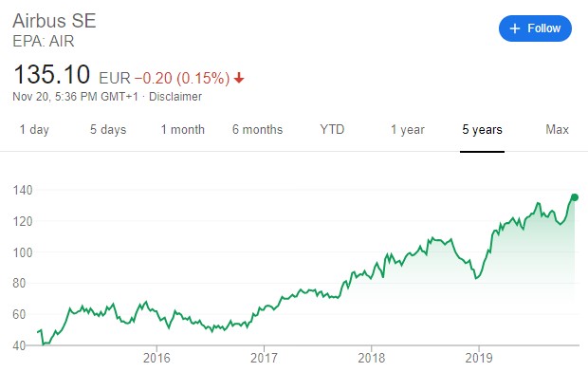
Task: Click the active 5 years tab
Action: point(482,129)
